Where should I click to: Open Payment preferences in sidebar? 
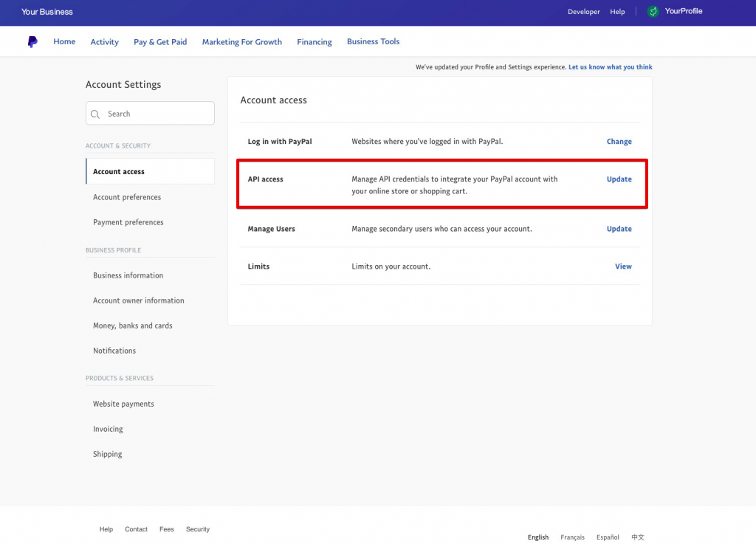pos(128,222)
